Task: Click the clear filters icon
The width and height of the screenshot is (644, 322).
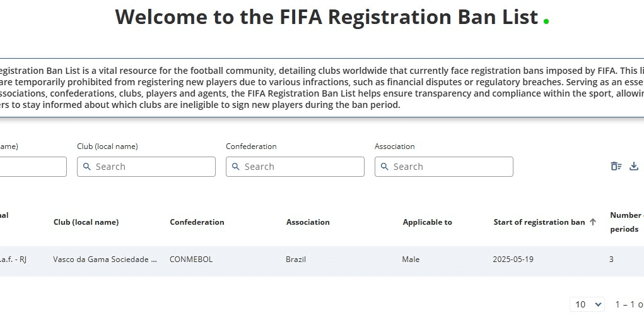Action: tap(616, 166)
